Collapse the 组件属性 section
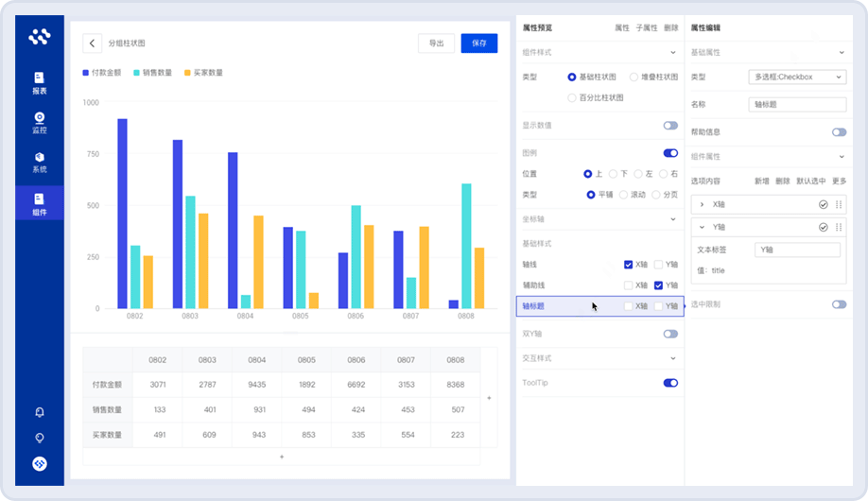 tap(842, 157)
